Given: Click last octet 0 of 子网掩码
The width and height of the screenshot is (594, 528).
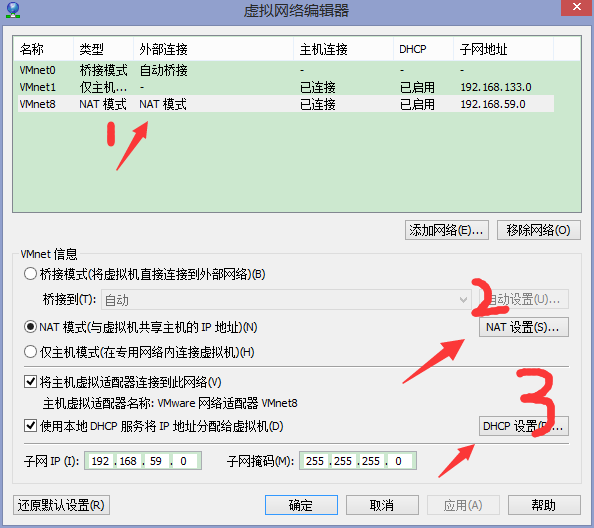Looking at the screenshot, I should [398, 461].
